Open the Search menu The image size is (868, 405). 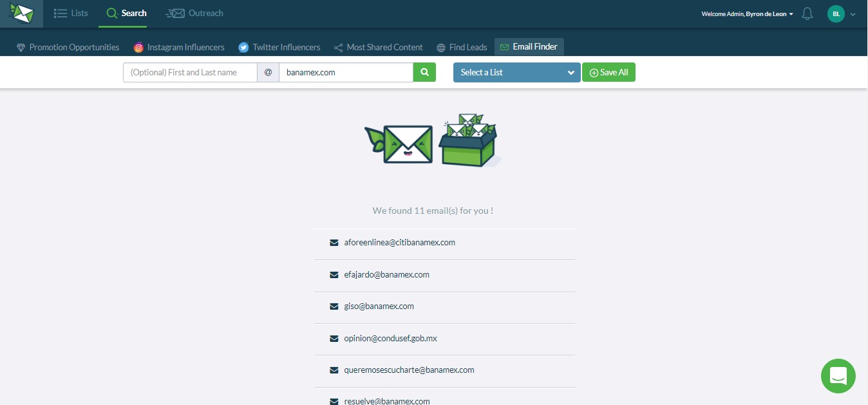(x=126, y=13)
